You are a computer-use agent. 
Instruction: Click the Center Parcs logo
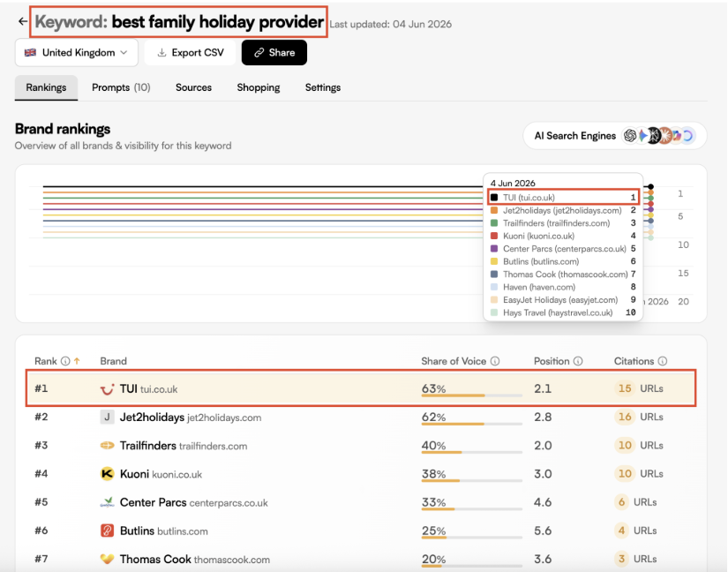coord(108,502)
